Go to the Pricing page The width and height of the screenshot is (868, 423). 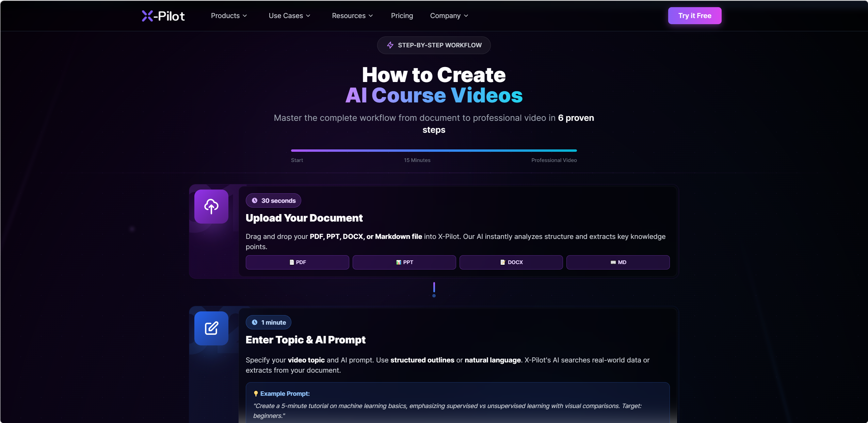coord(402,16)
